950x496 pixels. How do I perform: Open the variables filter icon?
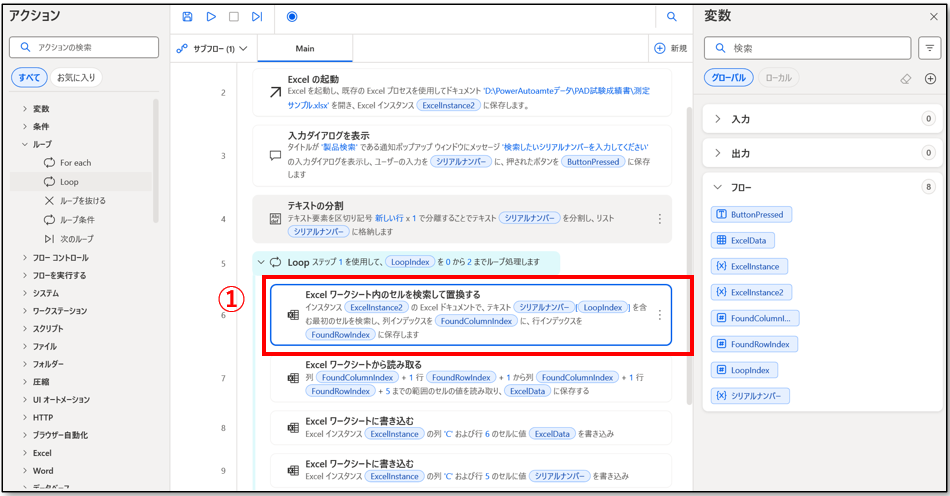coord(928,48)
